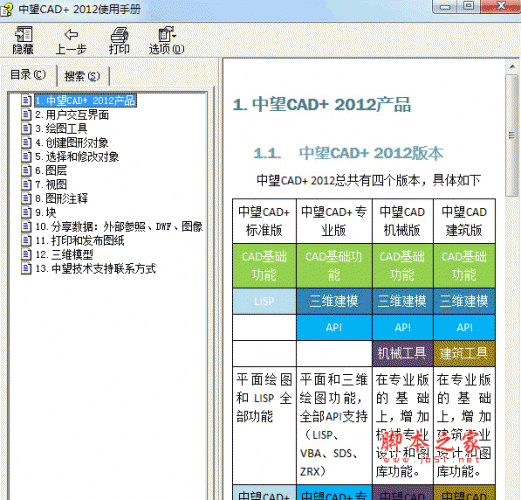Minimize the help window
The image size is (521, 500).
point(446,6)
